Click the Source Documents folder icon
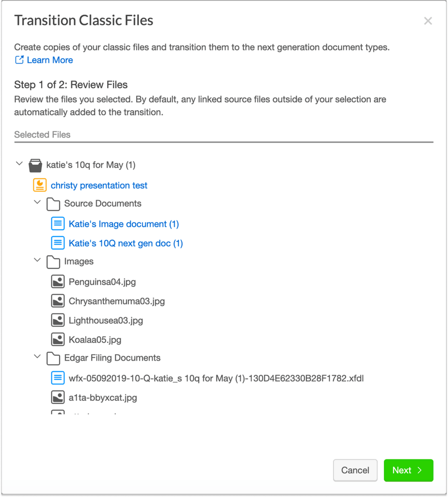This screenshot has height=497, width=448. 53,204
